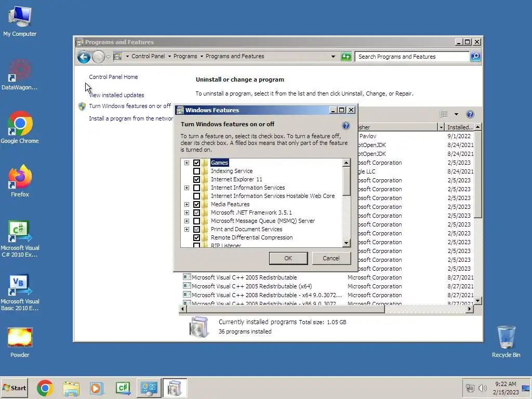
Task: Open Control Panel Home link
Action: (x=113, y=77)
